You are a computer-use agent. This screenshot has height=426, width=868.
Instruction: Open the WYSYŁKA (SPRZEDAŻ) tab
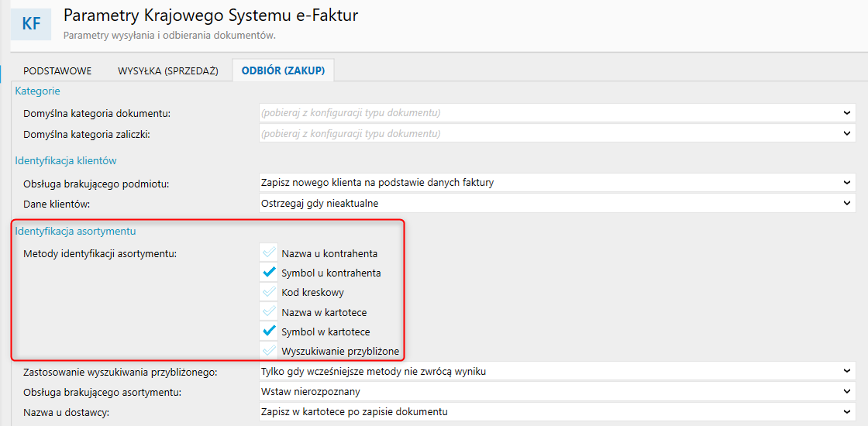point(168,70)
